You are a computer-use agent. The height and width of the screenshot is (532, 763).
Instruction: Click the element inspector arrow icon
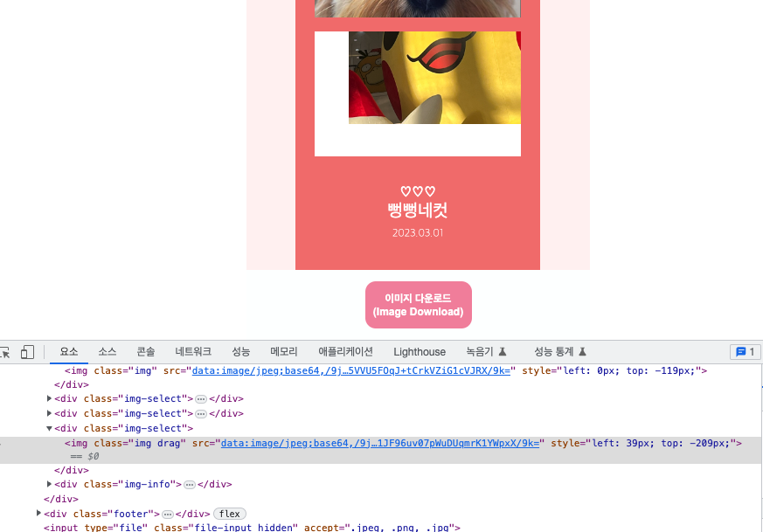click(x=5, y=352)
